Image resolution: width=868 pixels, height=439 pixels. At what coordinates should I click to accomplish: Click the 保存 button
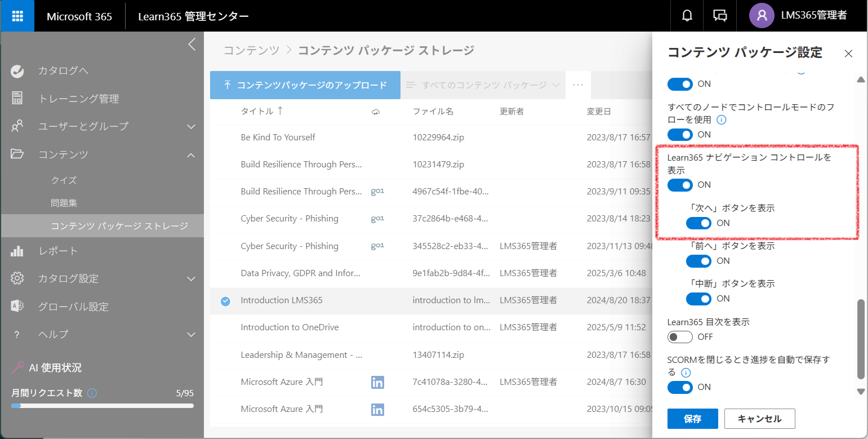point(693,419)
